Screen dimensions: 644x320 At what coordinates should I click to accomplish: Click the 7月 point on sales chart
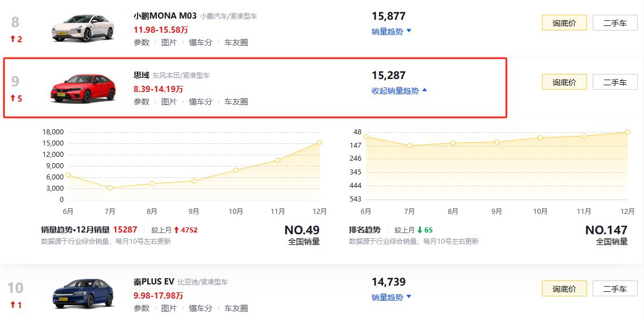click(110, 188)
